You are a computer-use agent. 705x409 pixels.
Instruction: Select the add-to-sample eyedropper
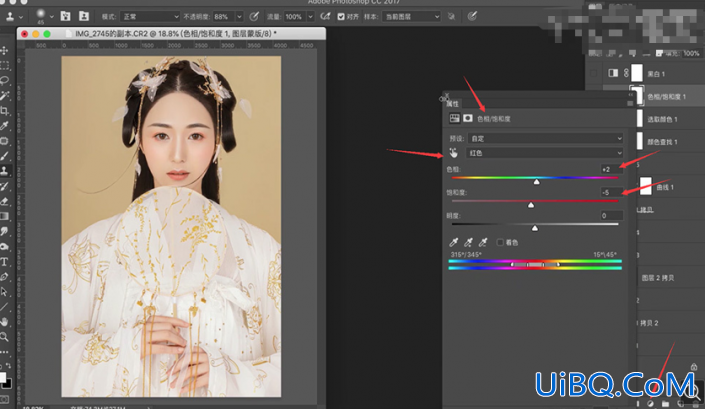(x=468, y=242)
